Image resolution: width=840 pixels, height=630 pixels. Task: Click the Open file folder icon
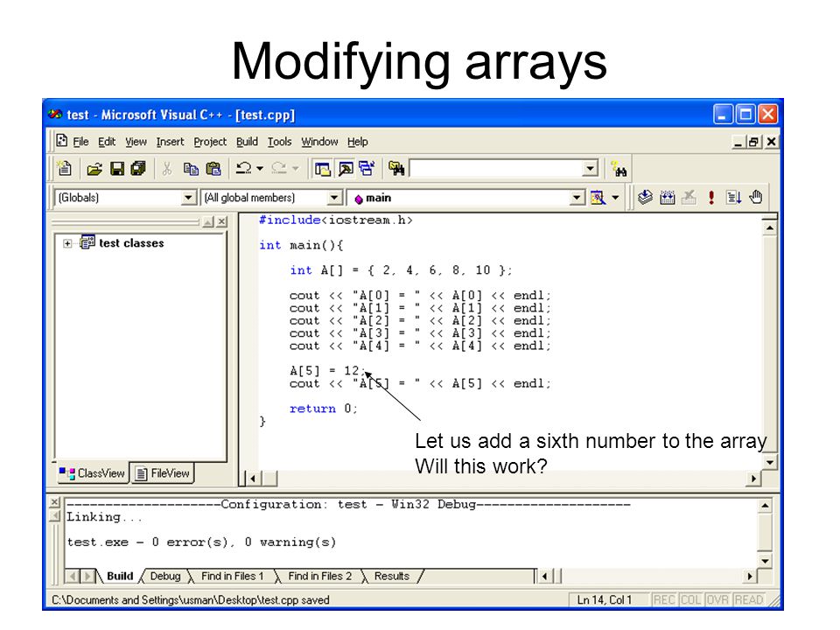click(94, 169)
